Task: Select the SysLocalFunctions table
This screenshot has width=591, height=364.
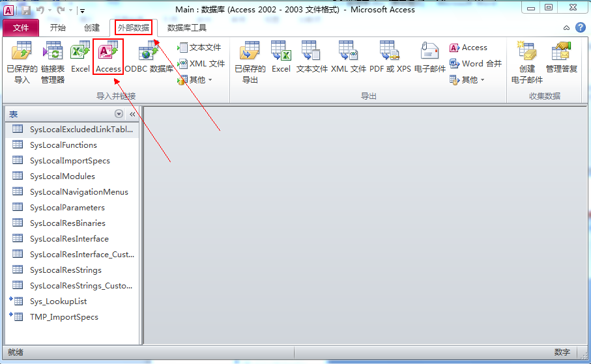Action: [x=72, y=145]
